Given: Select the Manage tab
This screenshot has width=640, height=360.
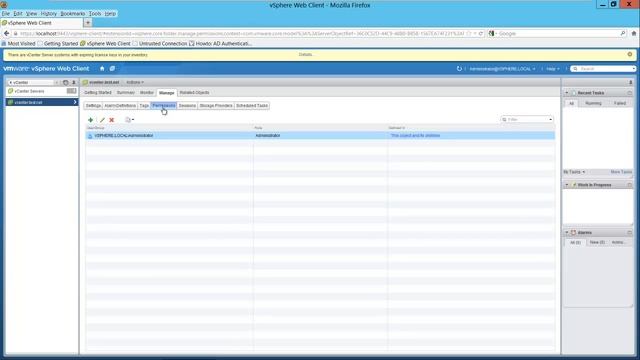Looking at the screenshot, I should [167, 93].
